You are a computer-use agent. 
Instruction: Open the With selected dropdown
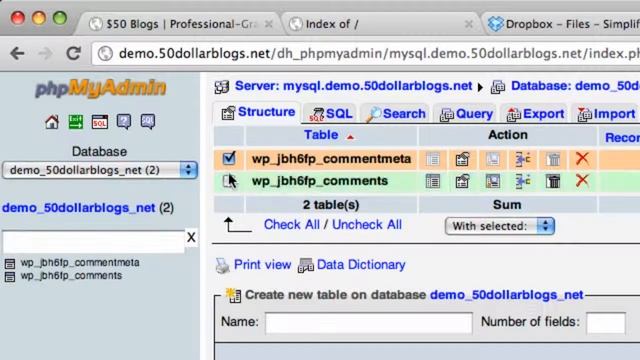500,226
